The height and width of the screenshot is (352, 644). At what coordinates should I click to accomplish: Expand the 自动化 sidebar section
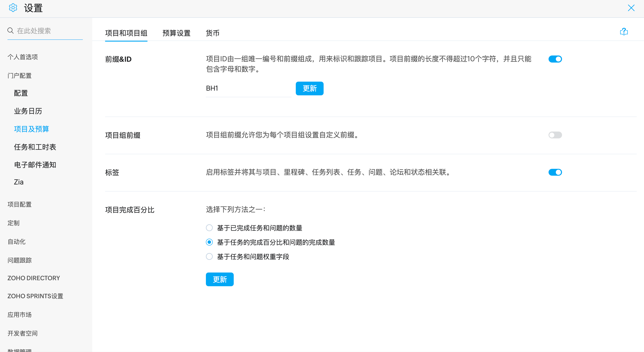(16, 242)
